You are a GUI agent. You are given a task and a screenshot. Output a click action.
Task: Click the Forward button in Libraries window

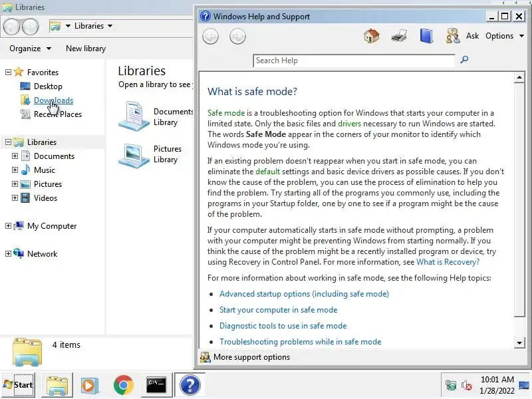[31, 27]
